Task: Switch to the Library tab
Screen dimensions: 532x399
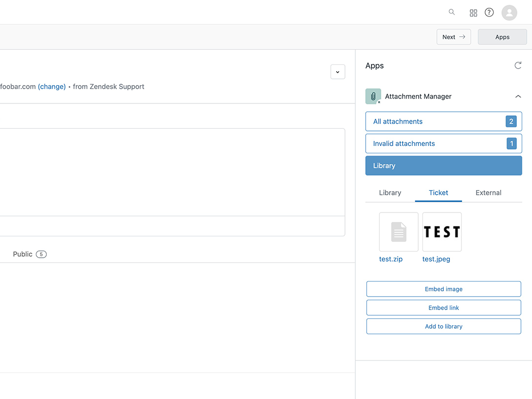Action: click(390, 193)
